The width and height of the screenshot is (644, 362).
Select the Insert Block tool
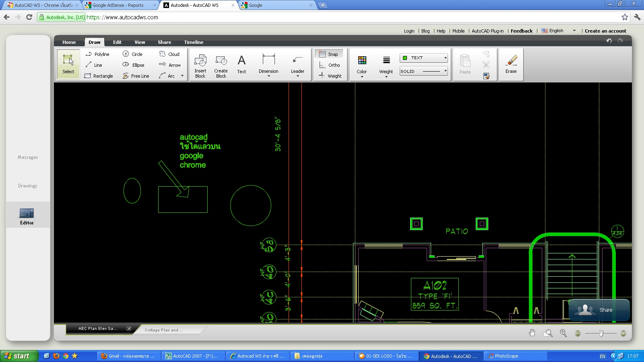click(x=200, y=64)
